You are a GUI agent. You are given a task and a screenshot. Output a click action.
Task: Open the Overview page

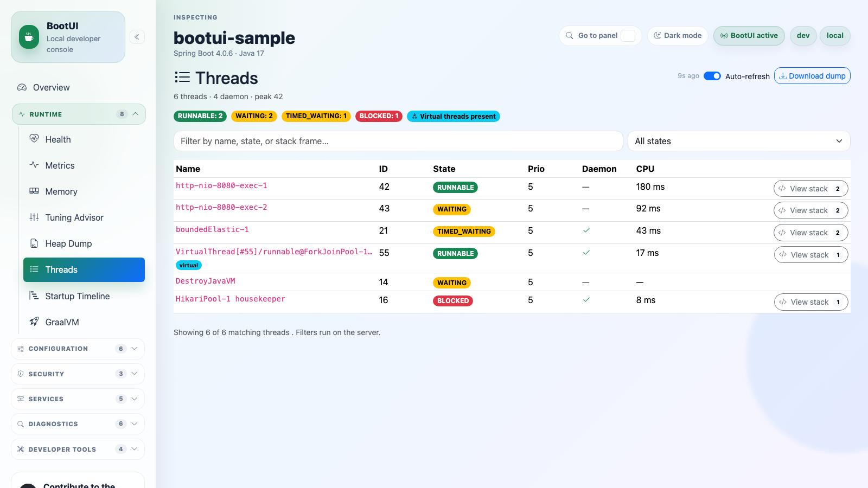[79, 87]
